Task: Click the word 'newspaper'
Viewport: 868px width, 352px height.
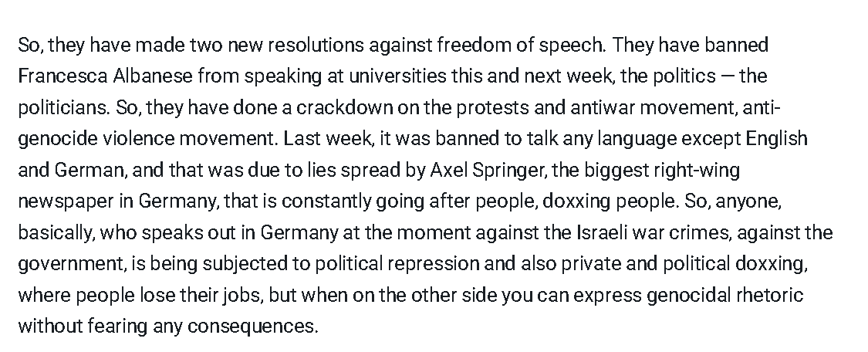Action: [x=66, y=201]
